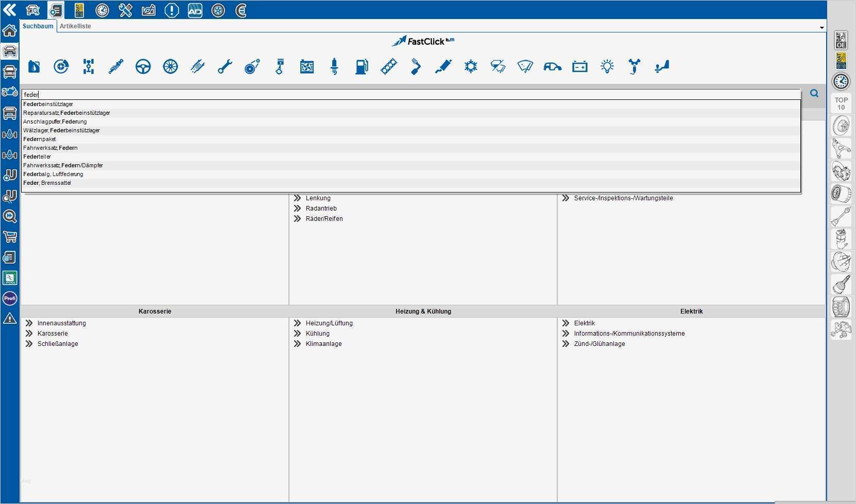Click the wrench service category icon
The width and height of the screenshot is (856, 504).
[x=225, y=66]
